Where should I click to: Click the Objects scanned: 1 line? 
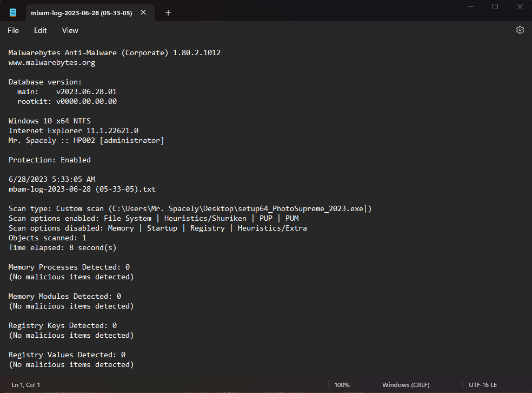48,238
